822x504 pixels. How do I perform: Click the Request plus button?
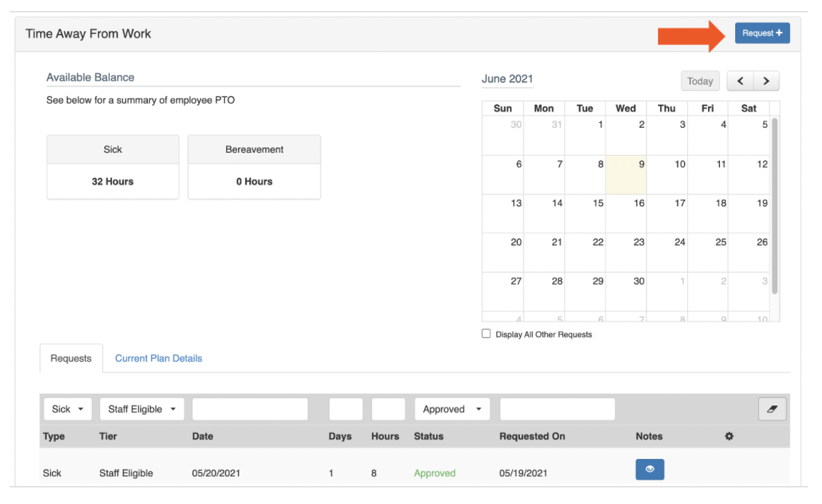coord(762,33)
